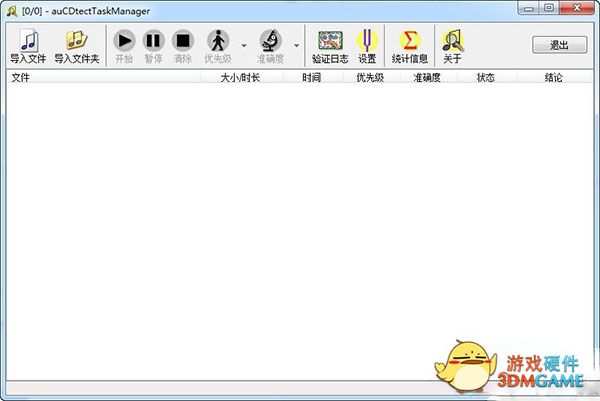
Task: Expand the Priority (优先级) dropdown arrow
Action: [x=244, y=46]
